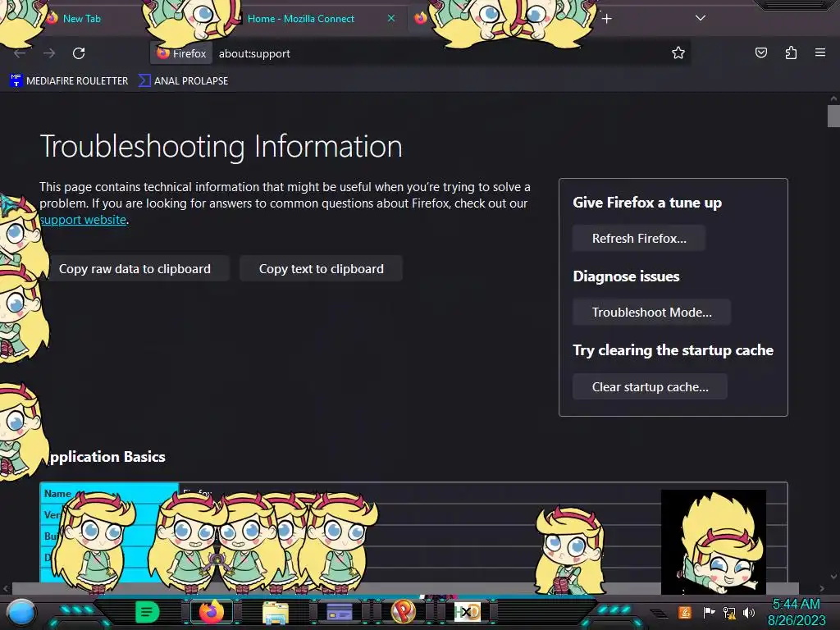Click the Firefox icon in the taskbar
The image size is (840, 630).
(212, 612)
